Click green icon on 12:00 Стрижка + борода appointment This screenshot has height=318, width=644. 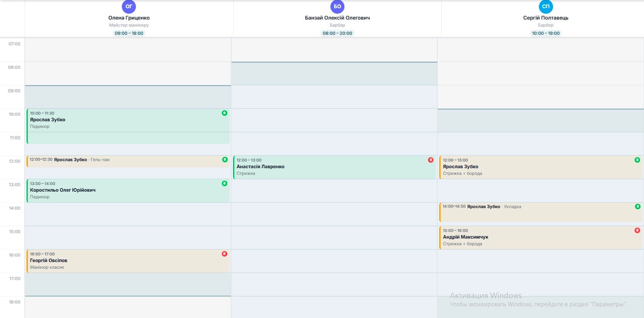point(637,160)
